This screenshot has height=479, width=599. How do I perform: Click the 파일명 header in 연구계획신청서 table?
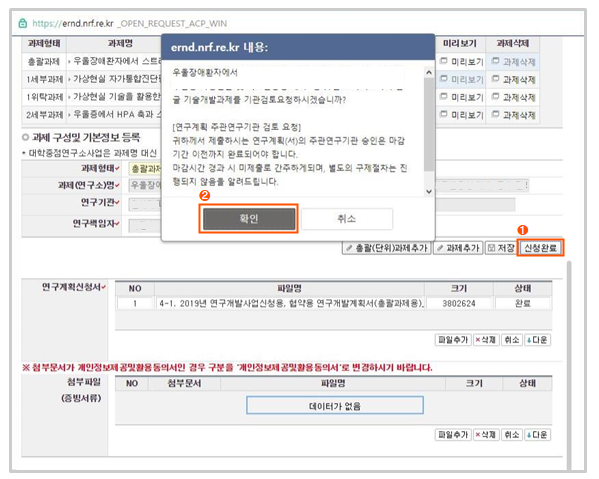tap(289, 288)
